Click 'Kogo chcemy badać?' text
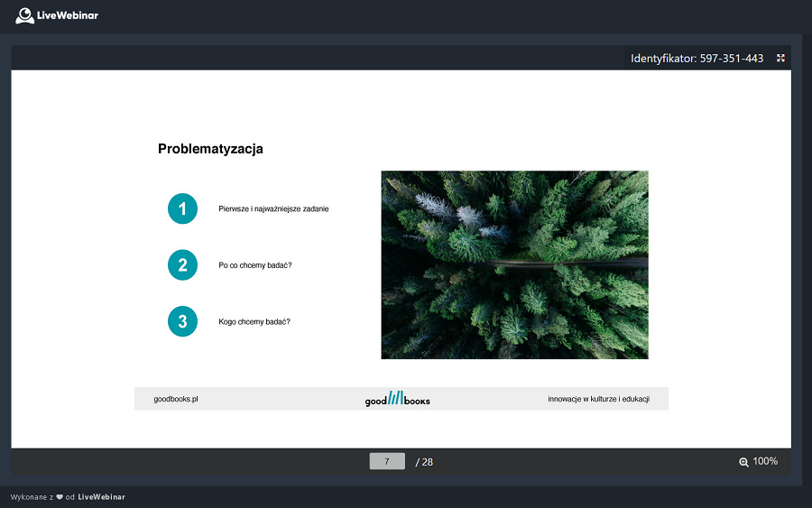The image size is (812, 508). [x=254, y=321]
